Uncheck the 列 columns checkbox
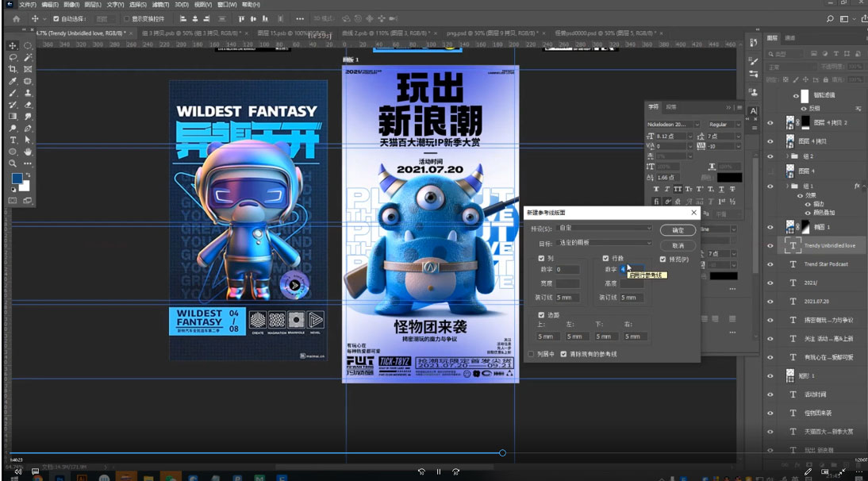The image size is (868, 481). point(541,259)
